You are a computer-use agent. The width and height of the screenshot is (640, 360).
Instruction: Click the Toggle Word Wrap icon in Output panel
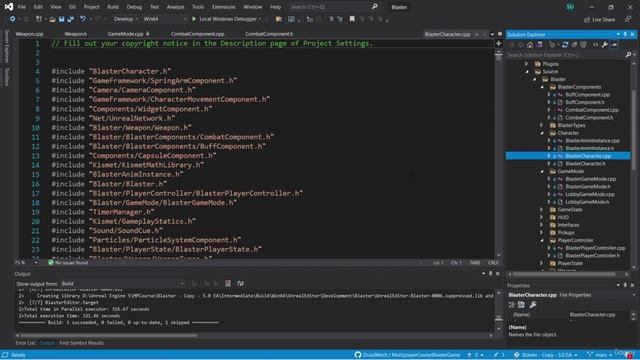pos(240,283)
